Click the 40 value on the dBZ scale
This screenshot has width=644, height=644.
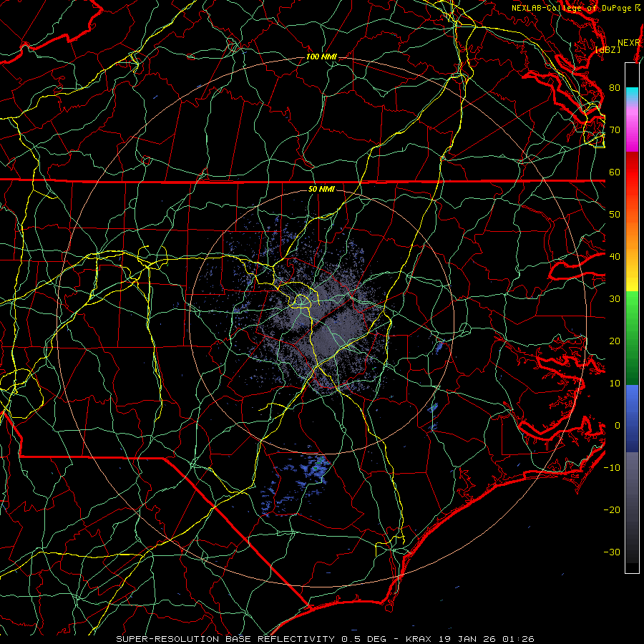point(615,257)
